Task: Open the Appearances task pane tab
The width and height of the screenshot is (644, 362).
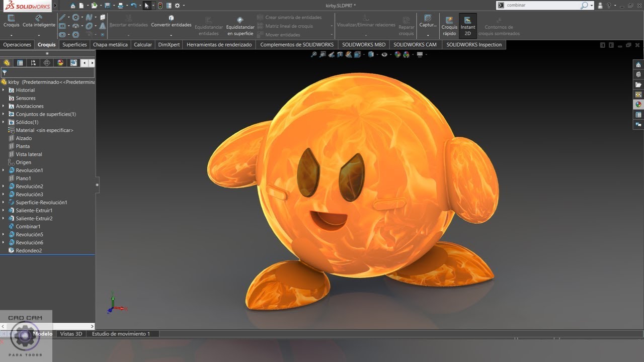Action: [x=638, y=105]
